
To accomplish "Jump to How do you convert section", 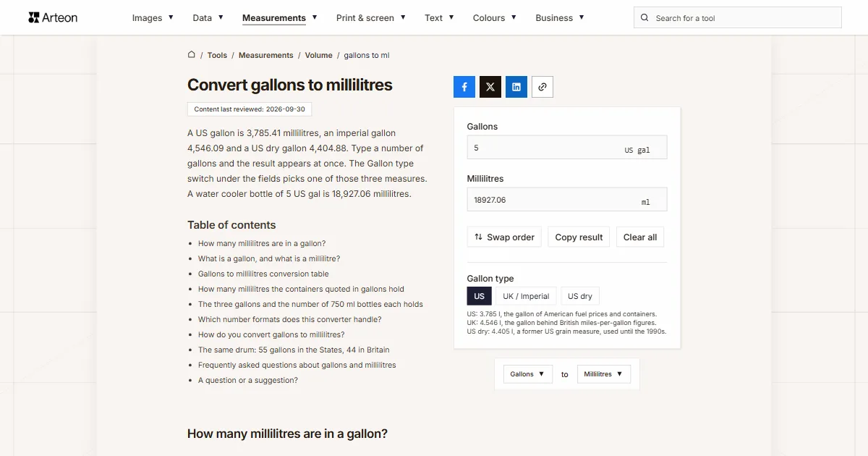I will point(271,334).
